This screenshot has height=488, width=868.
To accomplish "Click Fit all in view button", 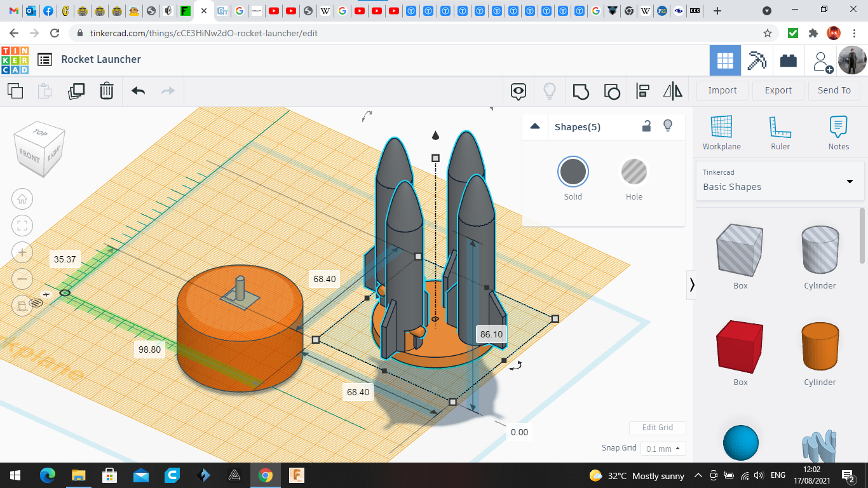I will [22, 226].
